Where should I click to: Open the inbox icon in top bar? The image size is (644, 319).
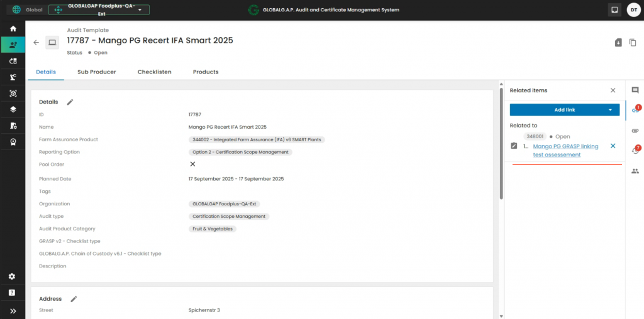click(x=614, y=10)
